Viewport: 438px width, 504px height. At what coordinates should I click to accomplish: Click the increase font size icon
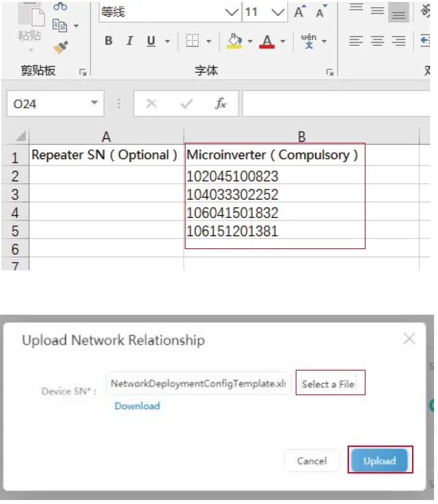[300, 11]
